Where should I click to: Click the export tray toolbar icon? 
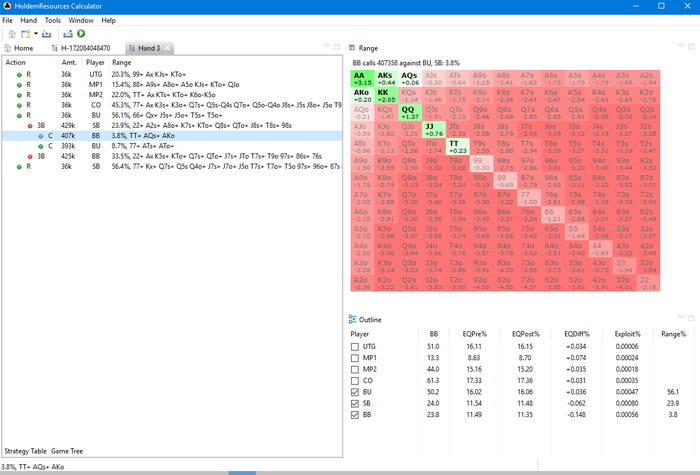click(68, 34)
